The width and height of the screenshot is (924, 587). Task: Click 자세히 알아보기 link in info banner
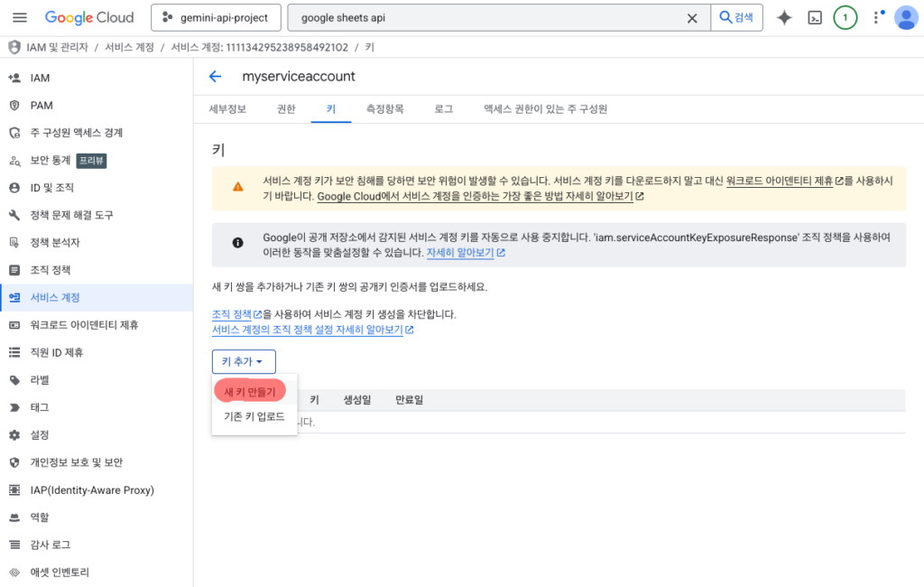click(460, 253)
